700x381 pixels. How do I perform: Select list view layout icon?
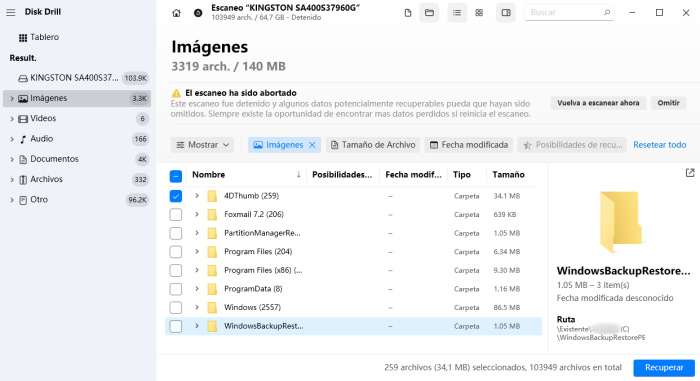coord(457,13)
